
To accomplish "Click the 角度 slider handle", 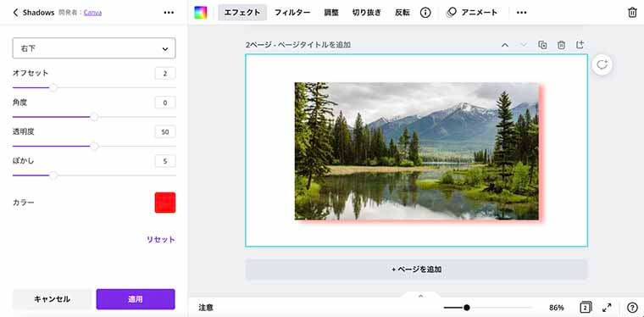I will click(x=94, y=117).
